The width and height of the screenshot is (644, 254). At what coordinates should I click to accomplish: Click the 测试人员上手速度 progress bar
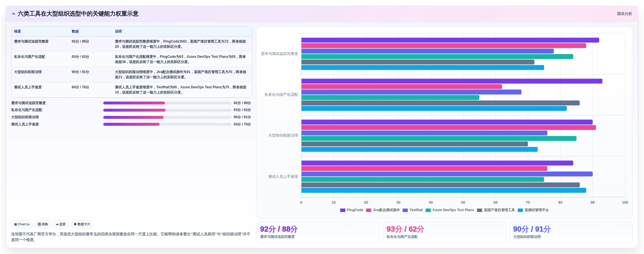[x=167, y=124]
